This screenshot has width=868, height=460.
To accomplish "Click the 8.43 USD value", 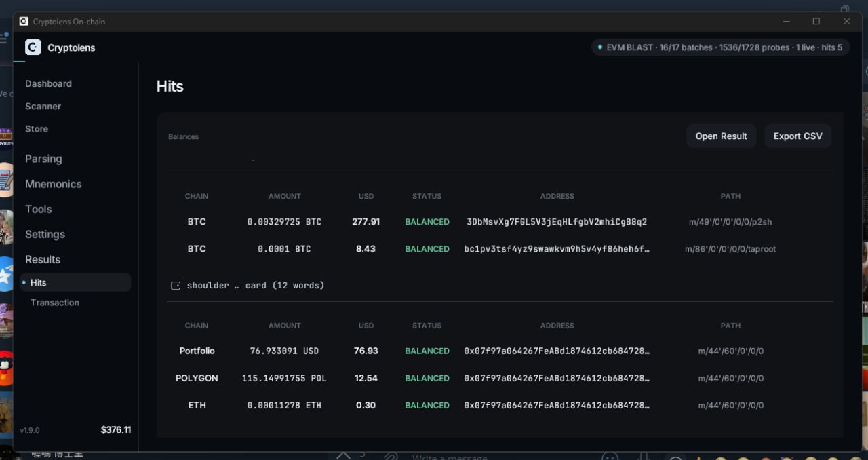I will pyautogui.click(x=366, y=249).
